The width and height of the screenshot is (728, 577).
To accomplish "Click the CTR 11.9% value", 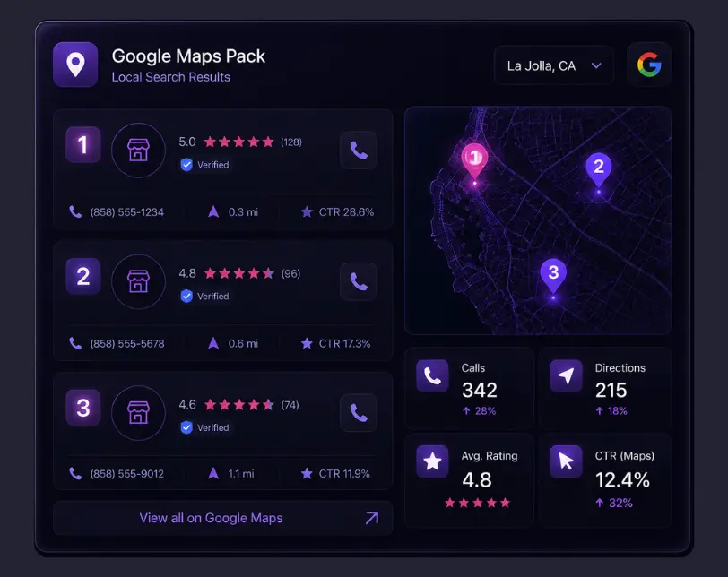I will pos(344,474).
